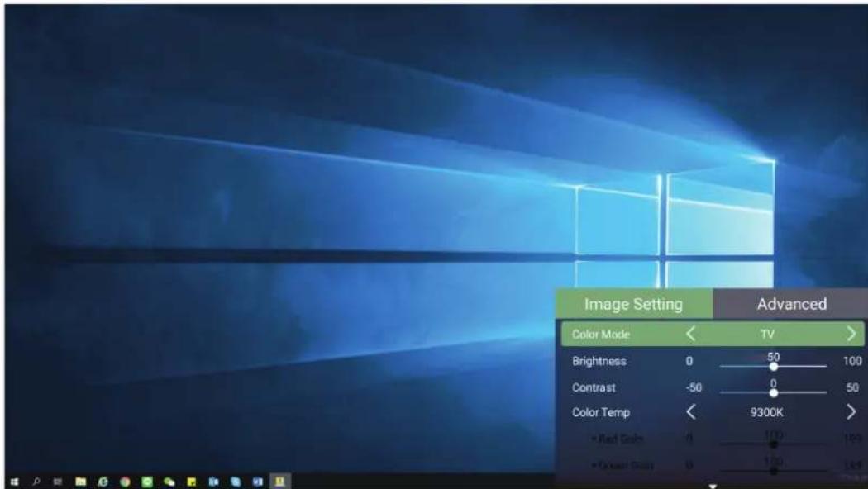Click the highlighted active app taskbar icon
The image size is (868, 489).
click(279, 482)
